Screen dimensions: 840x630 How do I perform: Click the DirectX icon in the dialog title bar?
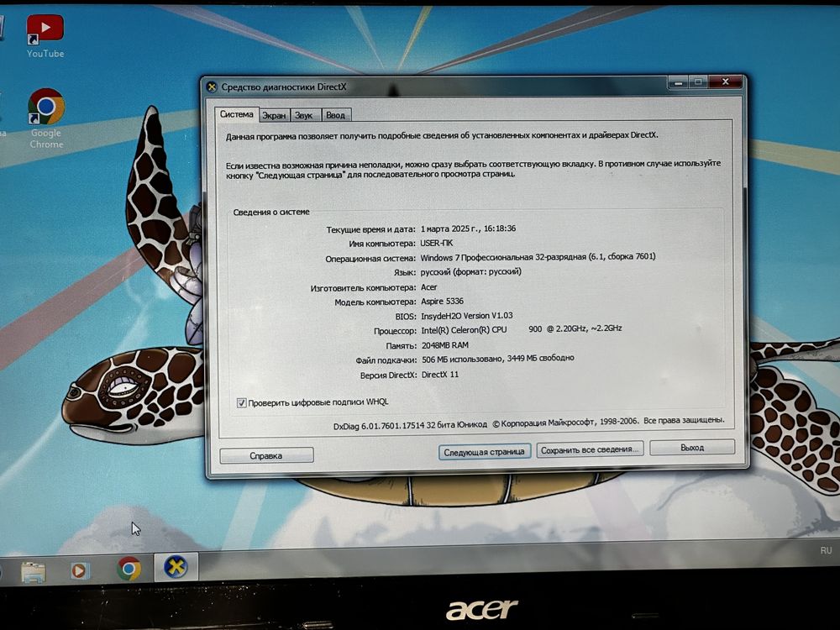pos(213,87)
